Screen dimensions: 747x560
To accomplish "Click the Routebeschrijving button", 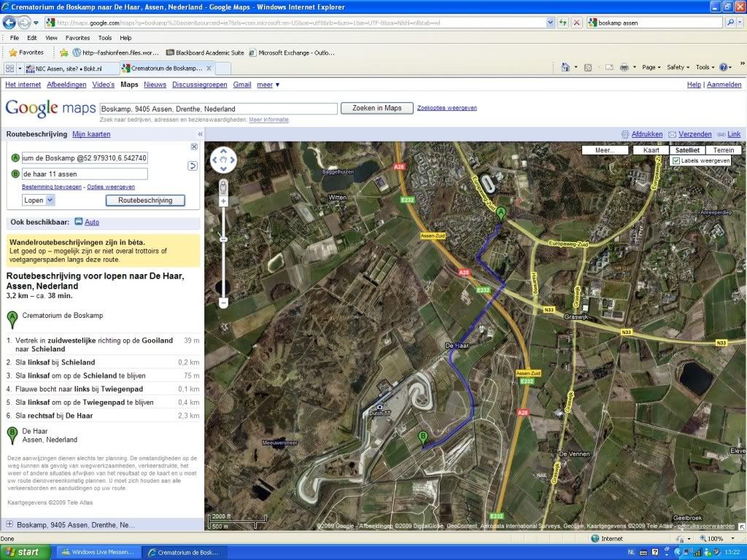I will click(x=145, y=200).
